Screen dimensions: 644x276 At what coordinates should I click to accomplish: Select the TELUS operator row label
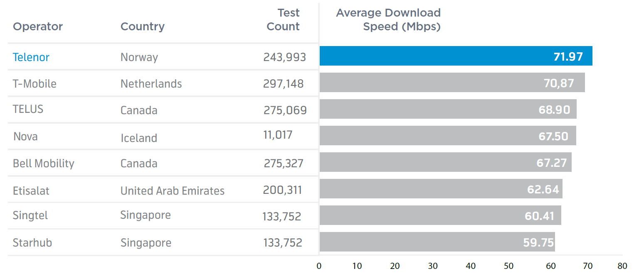point(28,109)
